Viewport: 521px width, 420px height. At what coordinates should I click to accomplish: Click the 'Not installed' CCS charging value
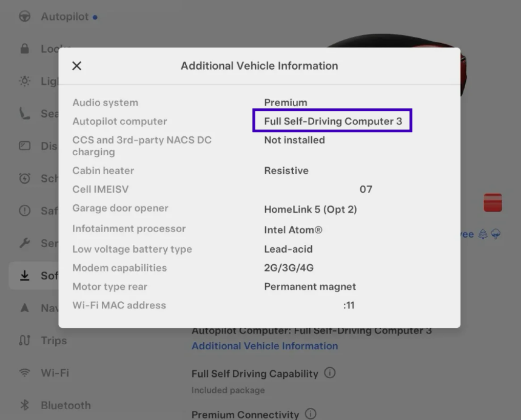[x=294, y=140]
